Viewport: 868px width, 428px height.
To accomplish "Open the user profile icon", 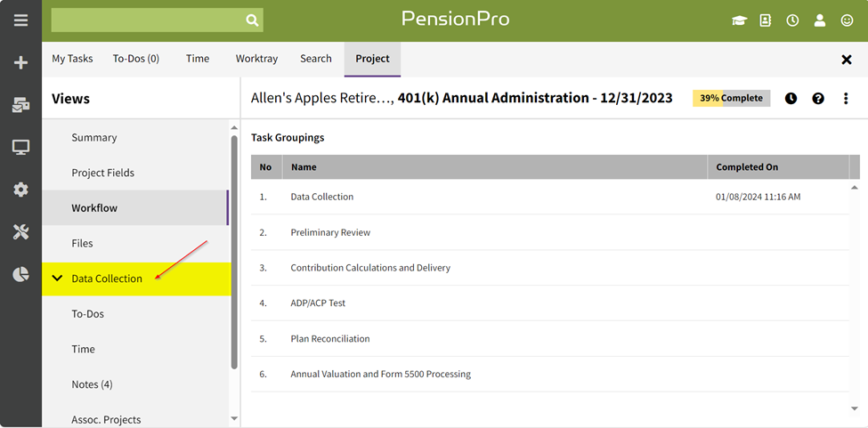I will coord(819,20).
